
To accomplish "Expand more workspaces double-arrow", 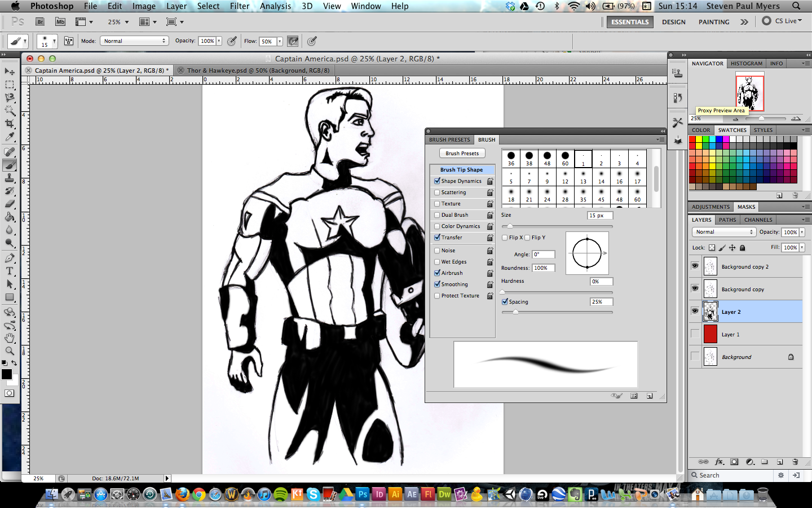I will [744, 22].
